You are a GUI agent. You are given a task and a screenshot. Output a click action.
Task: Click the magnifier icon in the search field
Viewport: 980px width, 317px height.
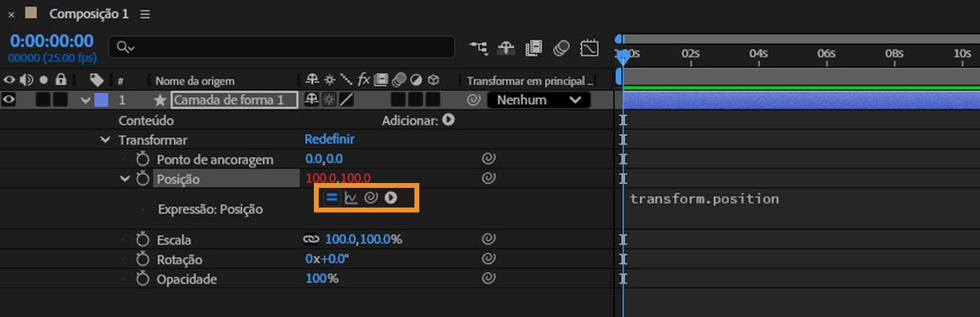[x=125, y=47]
